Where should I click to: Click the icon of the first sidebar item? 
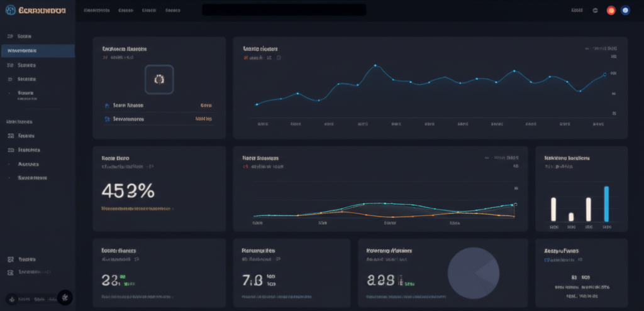[10, 36]
